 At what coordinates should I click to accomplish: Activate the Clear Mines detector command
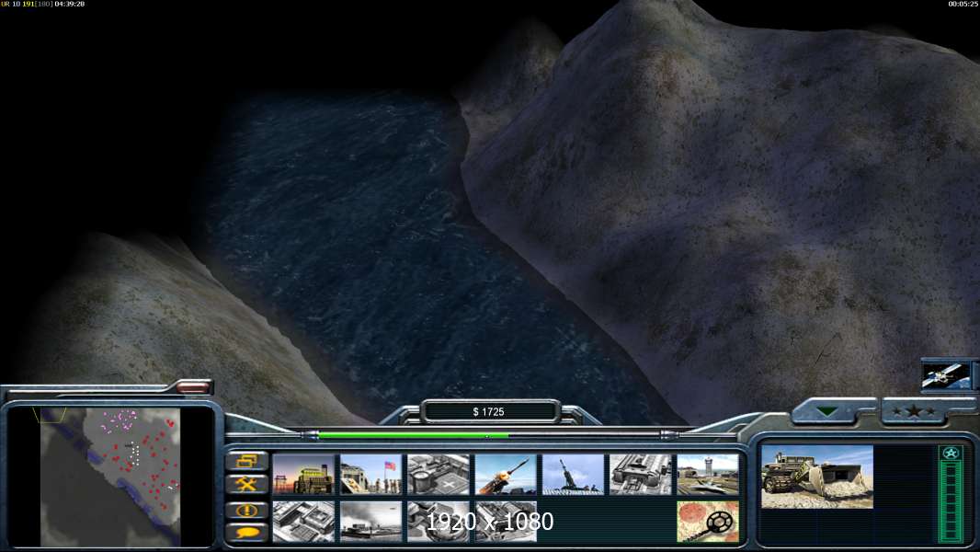tap(708, 521)
